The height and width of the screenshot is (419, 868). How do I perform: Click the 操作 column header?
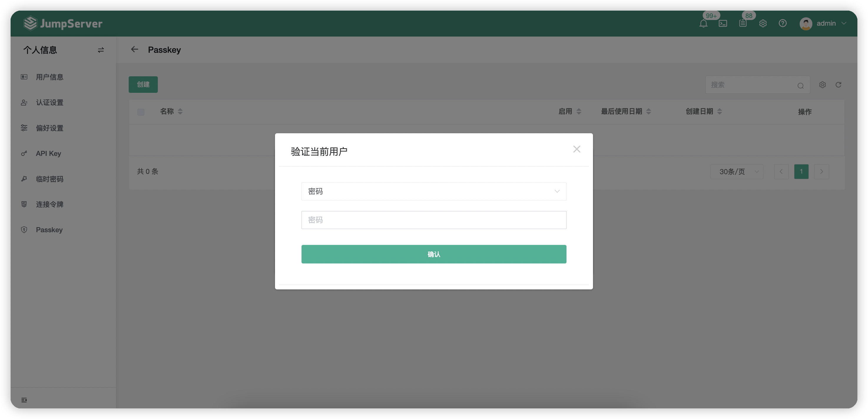805,112
